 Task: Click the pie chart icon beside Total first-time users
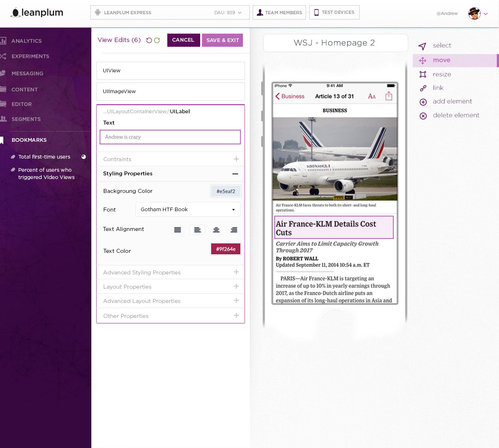click(x=84, y=157)
